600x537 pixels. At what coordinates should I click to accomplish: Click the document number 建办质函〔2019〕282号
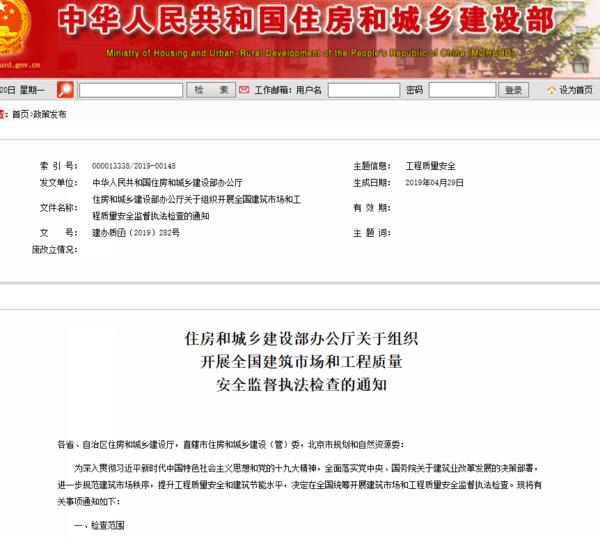coord(136,232)
